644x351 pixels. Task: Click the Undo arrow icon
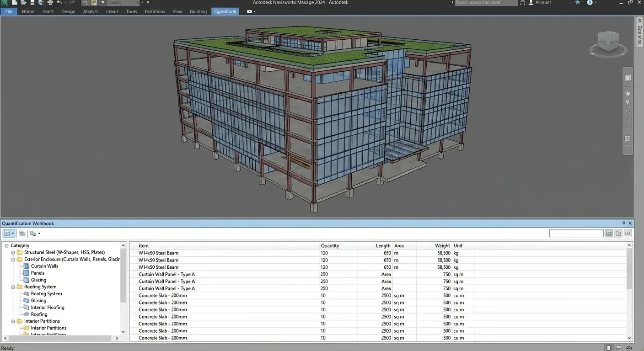tap(59, 3)
